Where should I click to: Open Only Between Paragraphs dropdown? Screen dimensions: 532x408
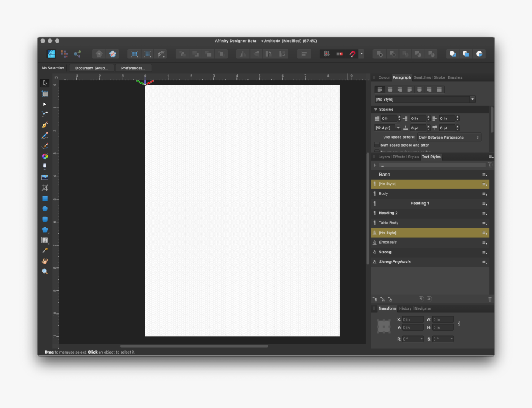448,137
